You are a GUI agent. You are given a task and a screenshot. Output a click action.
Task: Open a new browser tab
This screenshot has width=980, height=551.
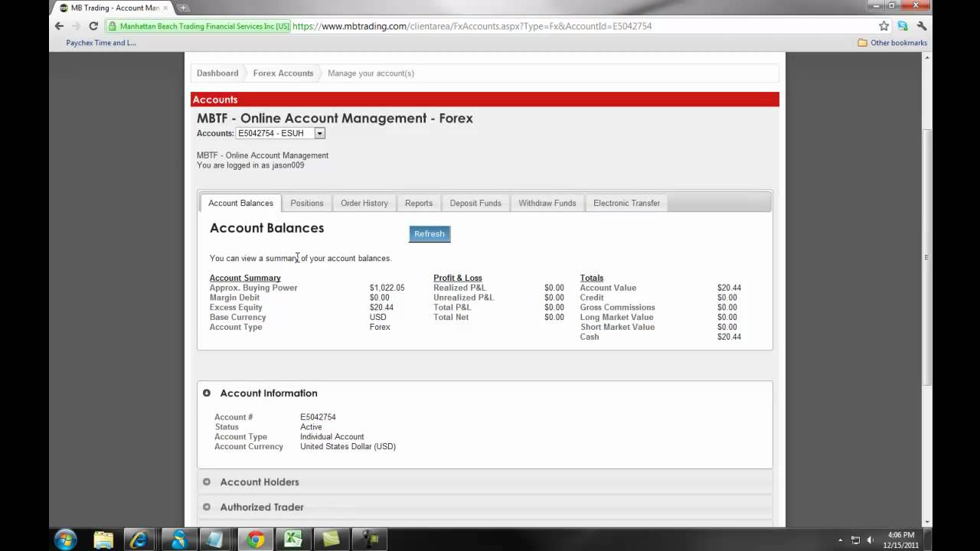tap(183, 8)
